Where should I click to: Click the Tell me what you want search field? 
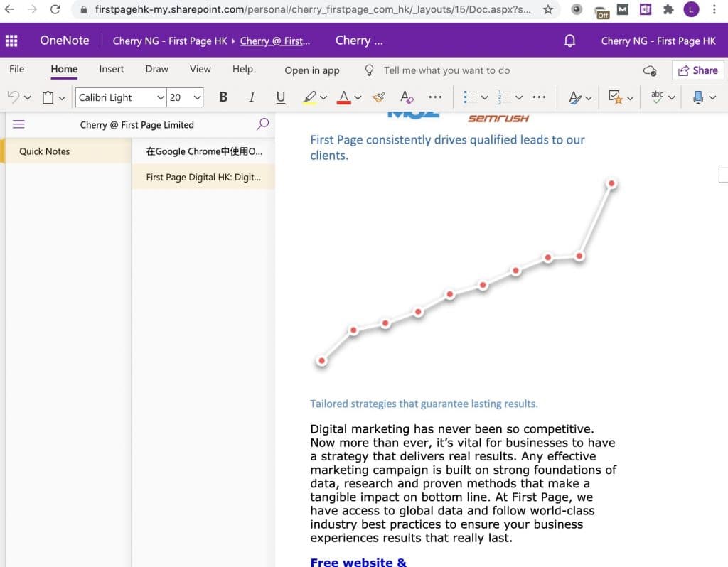pos(446,70)
